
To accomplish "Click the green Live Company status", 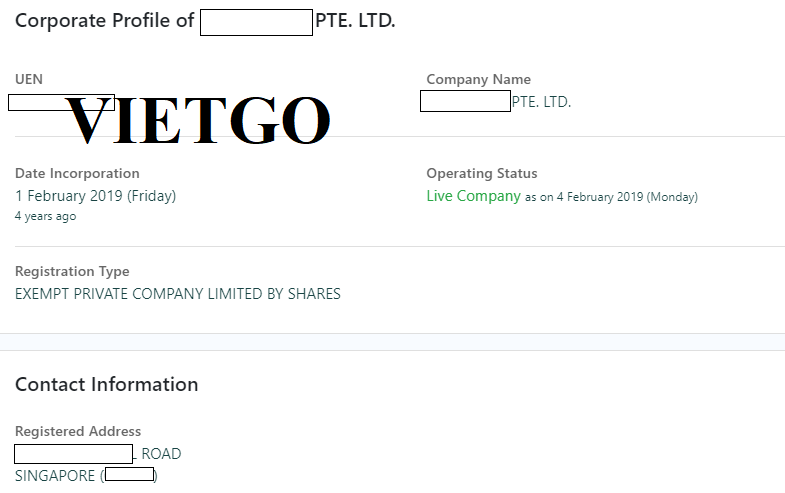I will point(474,196).
